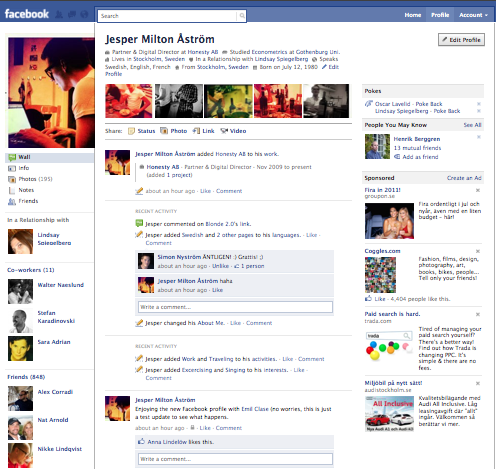Screen dimensions: 496x469
Task: Click the facebook logo
Action: [27, 14]
